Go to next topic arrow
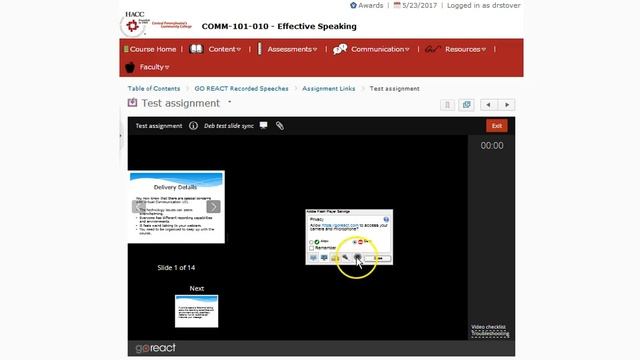This screenshot has width=640, height=360. [507, 105]
